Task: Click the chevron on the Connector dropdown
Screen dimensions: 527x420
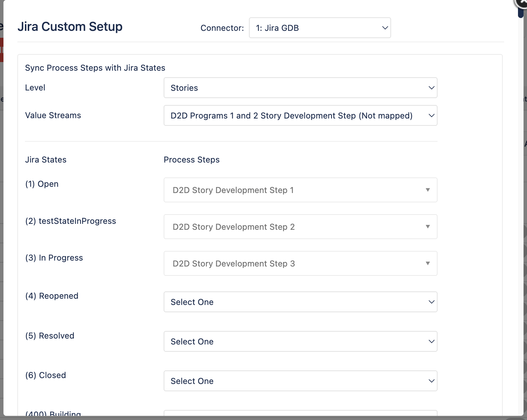Action: pyautogui.click(x=384, y=28)
